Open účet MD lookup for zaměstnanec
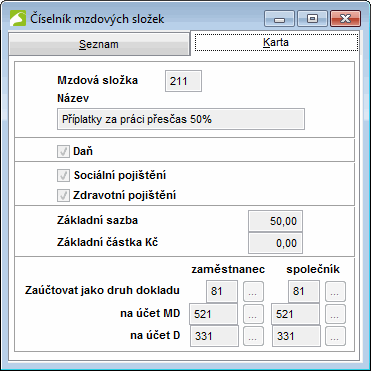The width and height of the screenshot is (371, 371). [253, 314]
